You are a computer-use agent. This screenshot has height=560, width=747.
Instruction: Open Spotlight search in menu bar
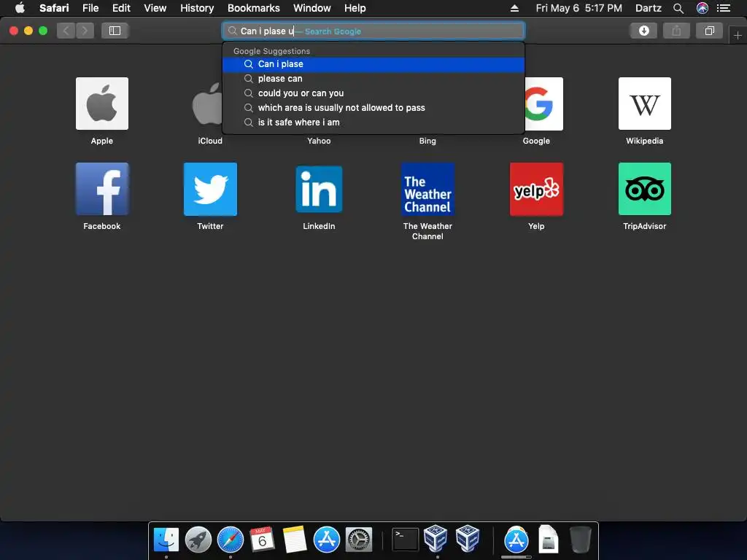[x=678, y=8]
